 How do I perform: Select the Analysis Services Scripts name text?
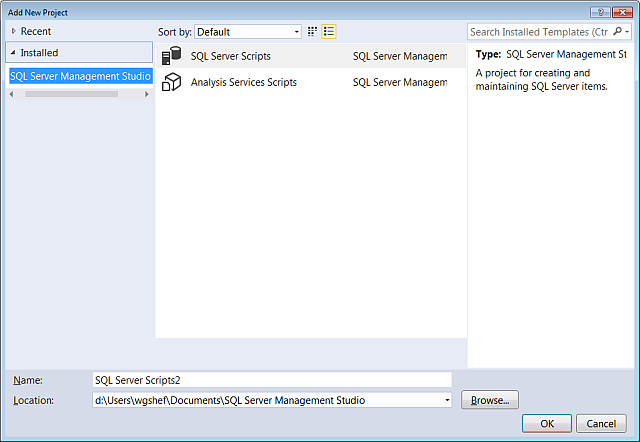point(243,82)
